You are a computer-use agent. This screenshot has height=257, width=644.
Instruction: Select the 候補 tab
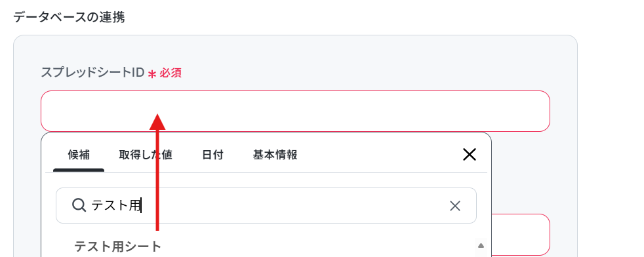pos(79,155)
